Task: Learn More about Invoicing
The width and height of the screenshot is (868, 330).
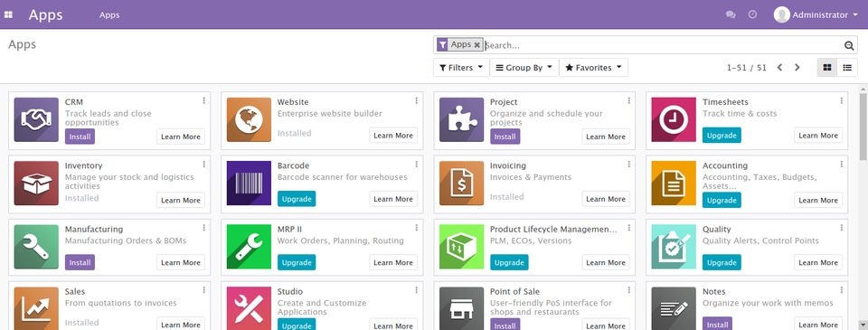Action: 606,199
